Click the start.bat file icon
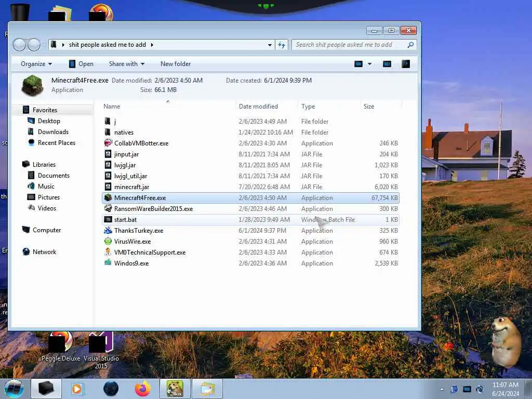The height and width of the screenshot is (399, 532). point(108,220)
